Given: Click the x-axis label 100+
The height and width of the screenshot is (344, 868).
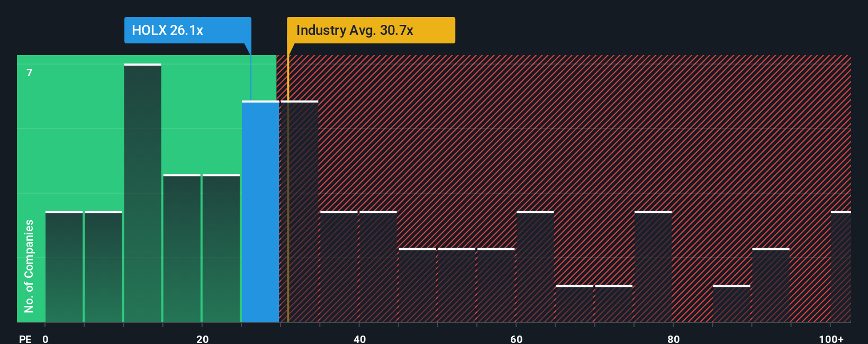Looking at the screenshot, I should tap(831, 339).
